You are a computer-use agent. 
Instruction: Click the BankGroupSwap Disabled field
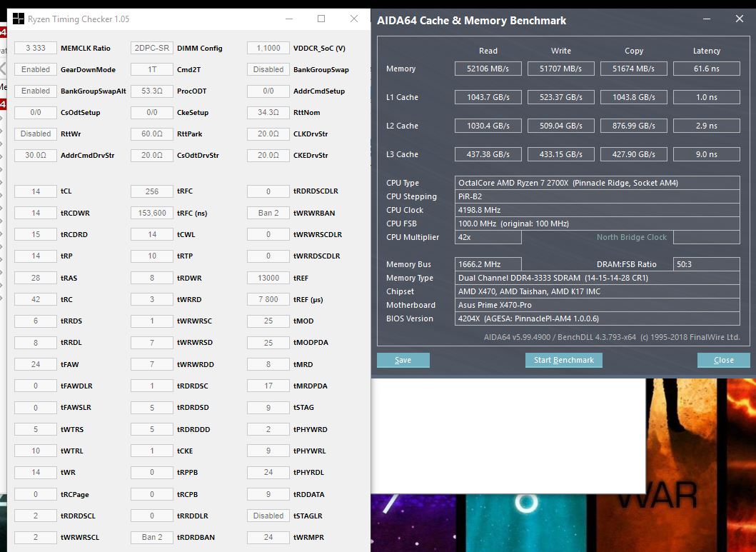(x=268, y=69)
